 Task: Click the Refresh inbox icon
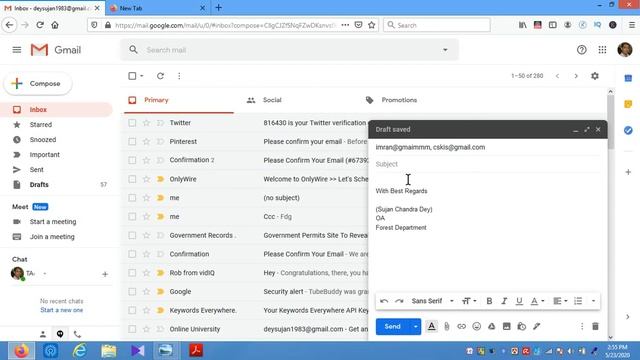(160, 76)
